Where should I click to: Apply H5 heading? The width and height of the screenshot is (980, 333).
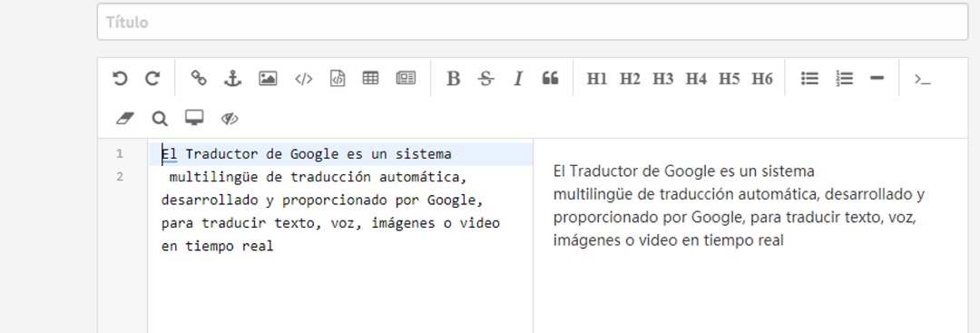pyautogui.click(x=730, y=79)
